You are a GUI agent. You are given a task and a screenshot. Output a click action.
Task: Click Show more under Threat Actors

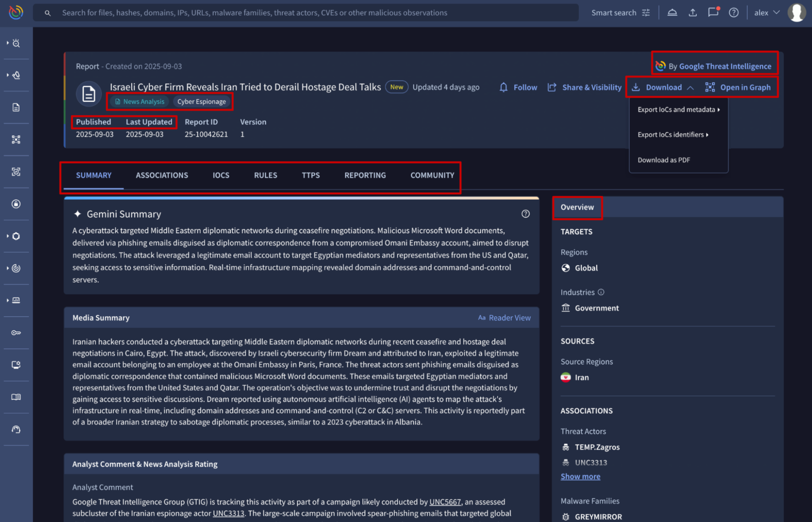click(x=580, y=476)
